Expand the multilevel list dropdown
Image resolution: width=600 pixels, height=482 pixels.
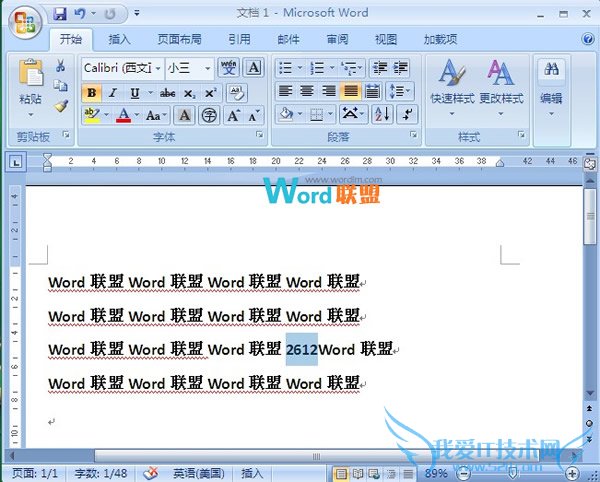[360, 68]
